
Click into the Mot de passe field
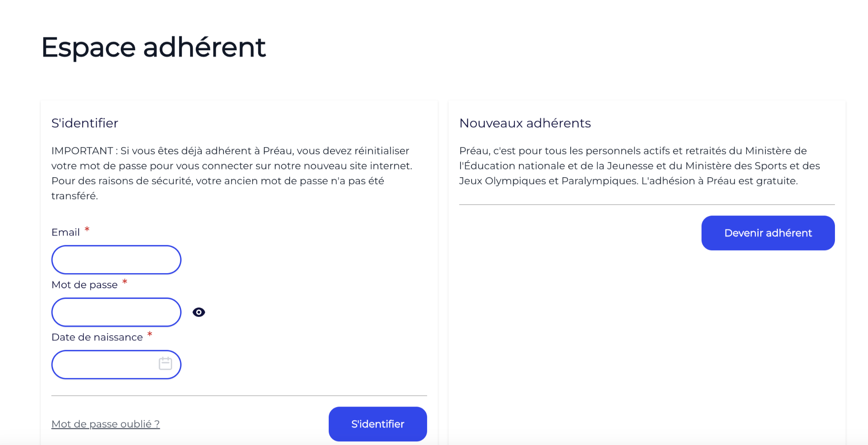coord(116,312)
